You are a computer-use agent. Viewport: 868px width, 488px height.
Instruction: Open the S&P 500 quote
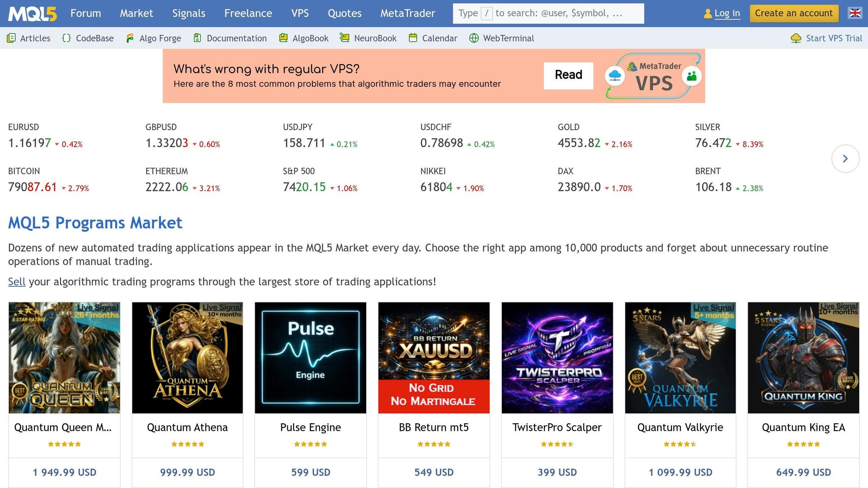click(320, 180)
